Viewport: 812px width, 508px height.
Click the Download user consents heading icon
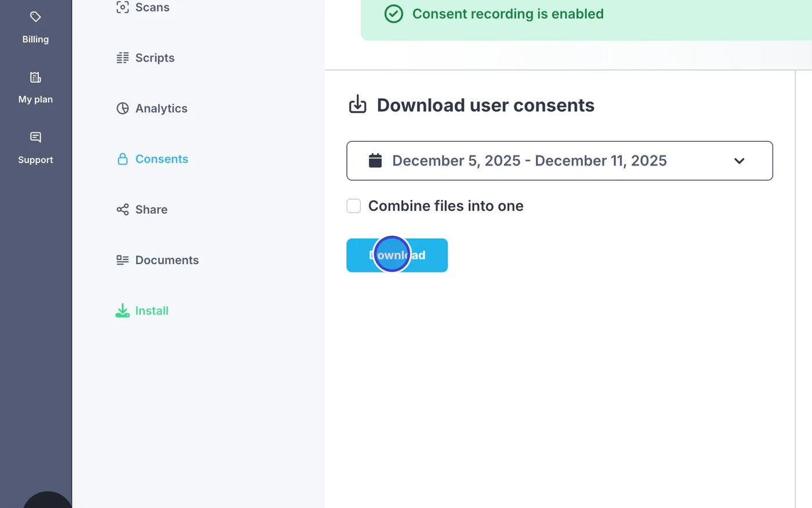[357, 105]
